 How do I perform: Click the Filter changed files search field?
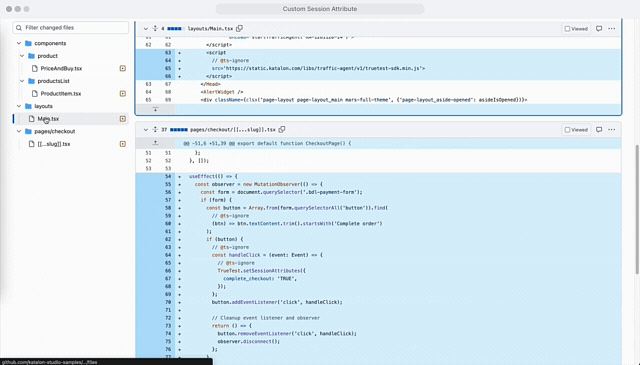tap(71, 28)
